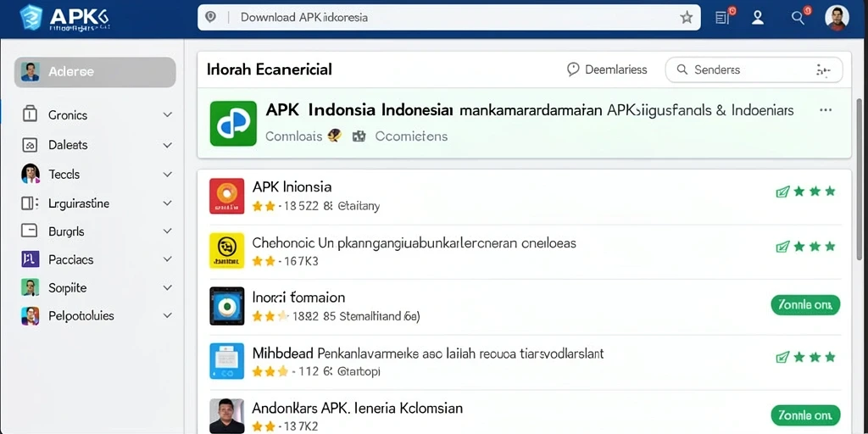Click the blue Mihbdead app icon

tap(227, 361)
